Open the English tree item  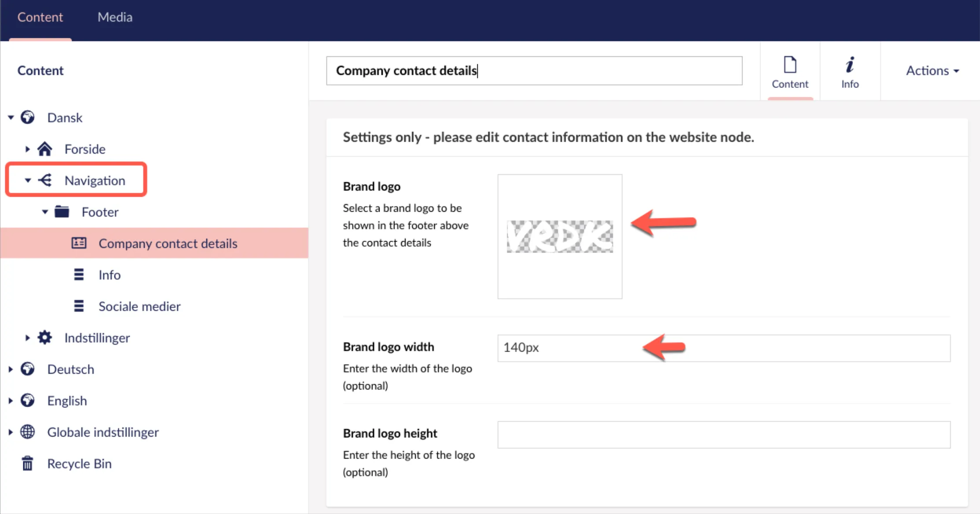coord(67,400)
